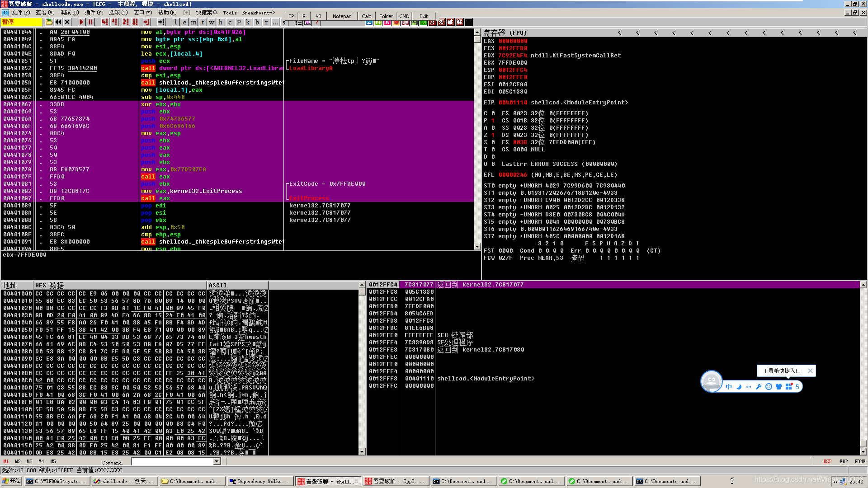Open CPU window via 'c' icon

pos(230,22)
